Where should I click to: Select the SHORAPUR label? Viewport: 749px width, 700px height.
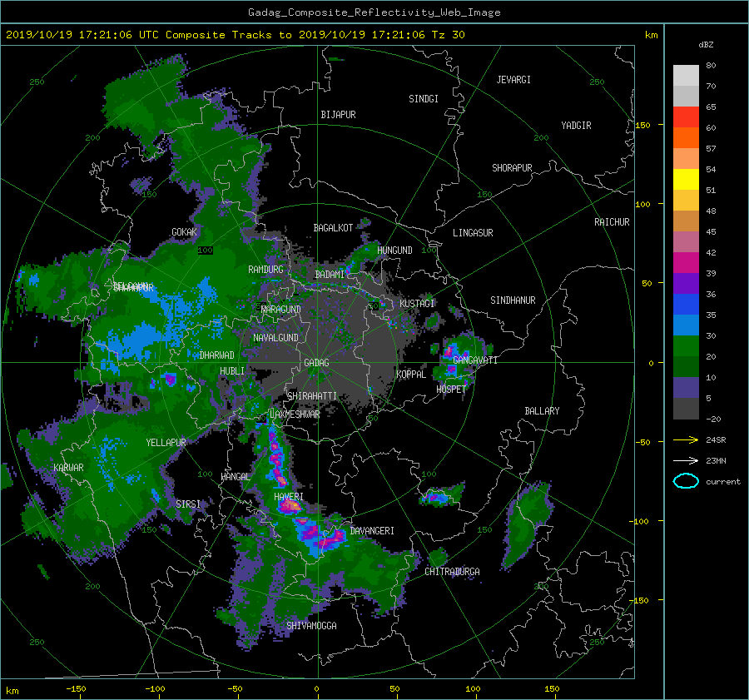pos(512,168)
